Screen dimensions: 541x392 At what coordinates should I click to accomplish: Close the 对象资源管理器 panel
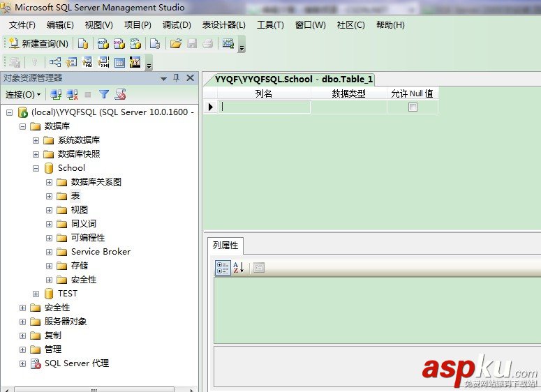(x=190, y=78)
